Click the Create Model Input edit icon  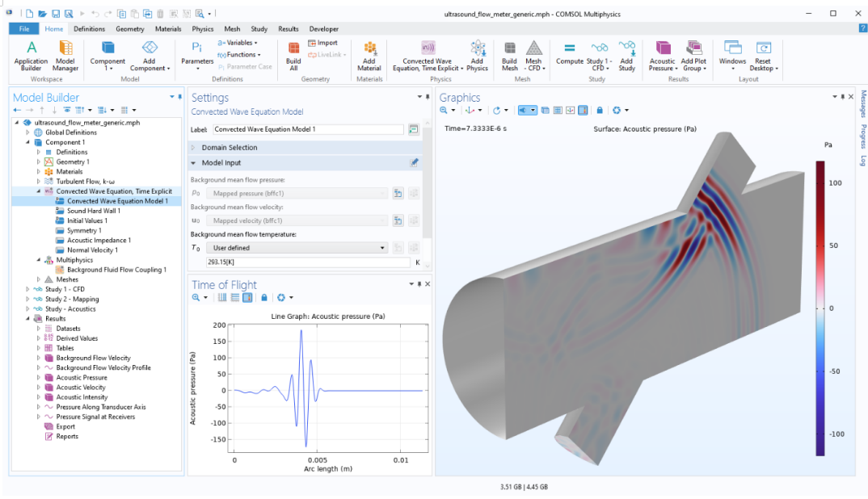pos(414,162)
